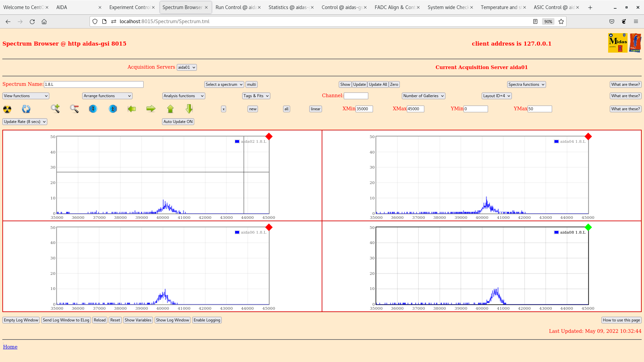Switch to the Run Control tab
Viewport: 644px width, 362px height.
click(235, 7)
